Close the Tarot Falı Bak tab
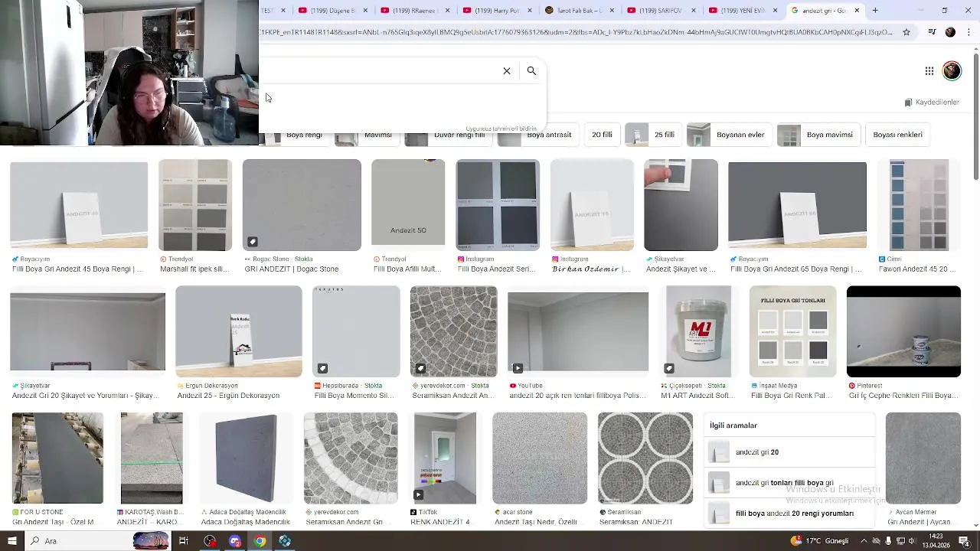 click(611, 10)
